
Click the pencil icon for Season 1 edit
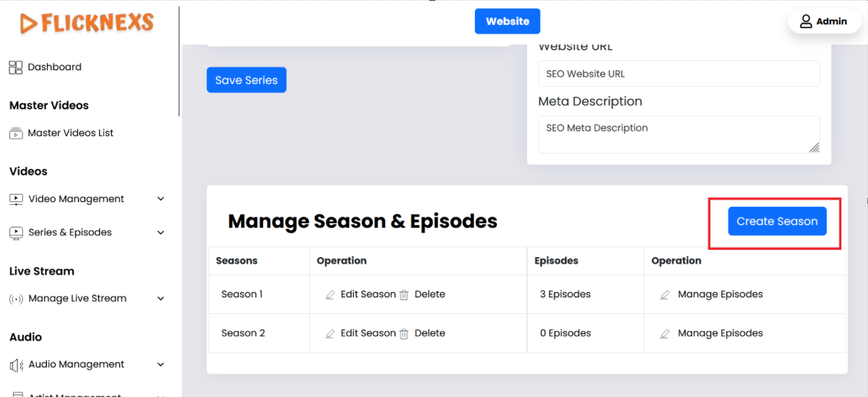coord(330,295)
